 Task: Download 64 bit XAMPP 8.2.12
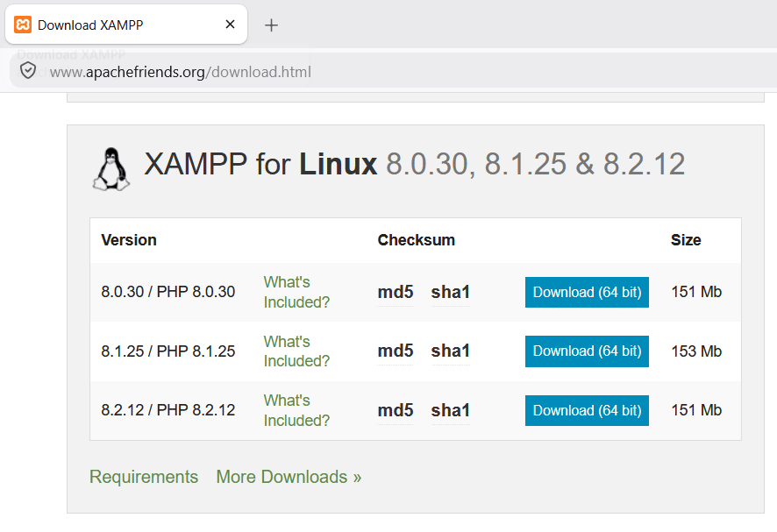(587, 411)
